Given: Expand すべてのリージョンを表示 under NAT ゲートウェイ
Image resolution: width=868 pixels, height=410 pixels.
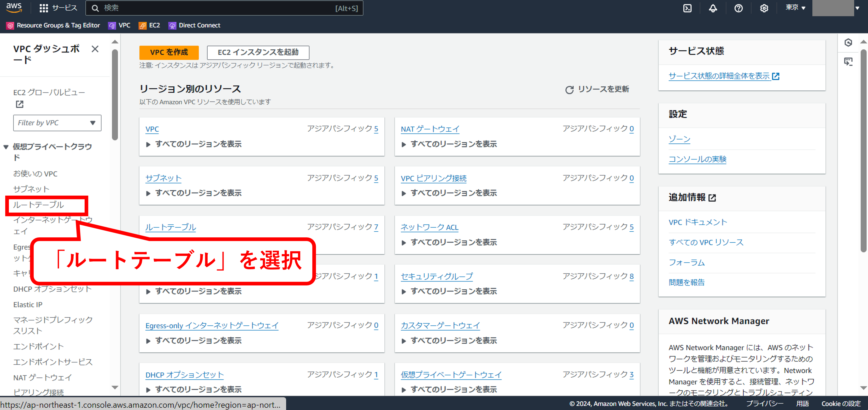Looking at the screenshot, I should 449,144.
